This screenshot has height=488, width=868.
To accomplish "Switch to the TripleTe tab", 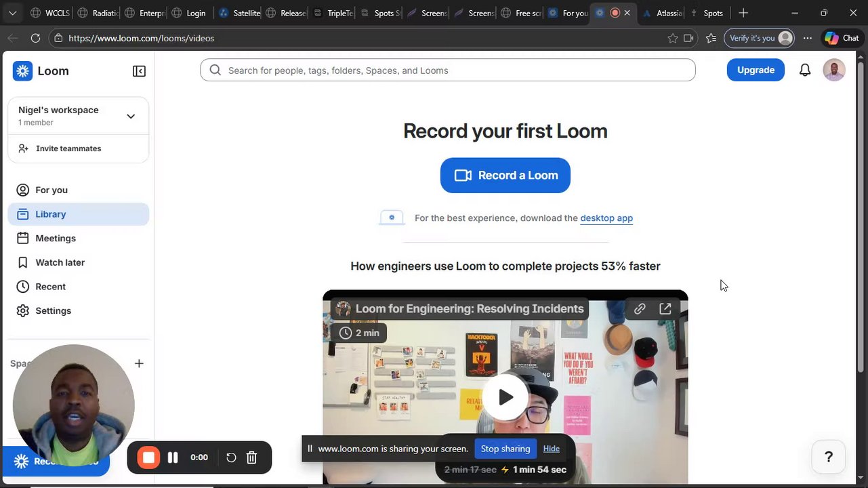I will coord(333,13).
